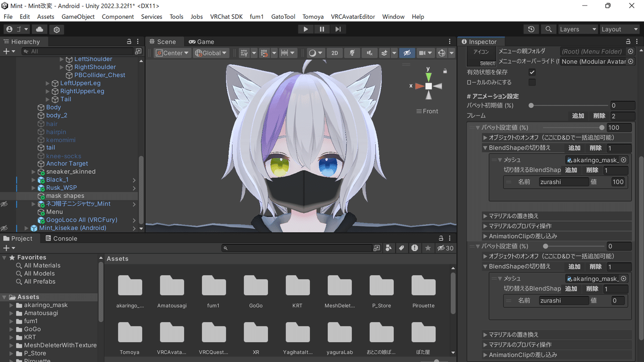Open the Global handle rotation dropdown
Image resolution: width=644 pixels, height=362 pixels.
pos(211,53)
